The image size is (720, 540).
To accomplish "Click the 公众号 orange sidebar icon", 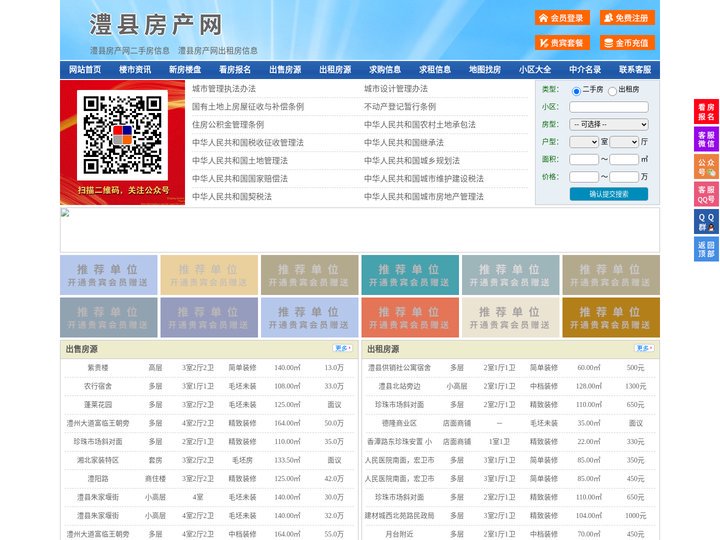I will tap(706, 167).
